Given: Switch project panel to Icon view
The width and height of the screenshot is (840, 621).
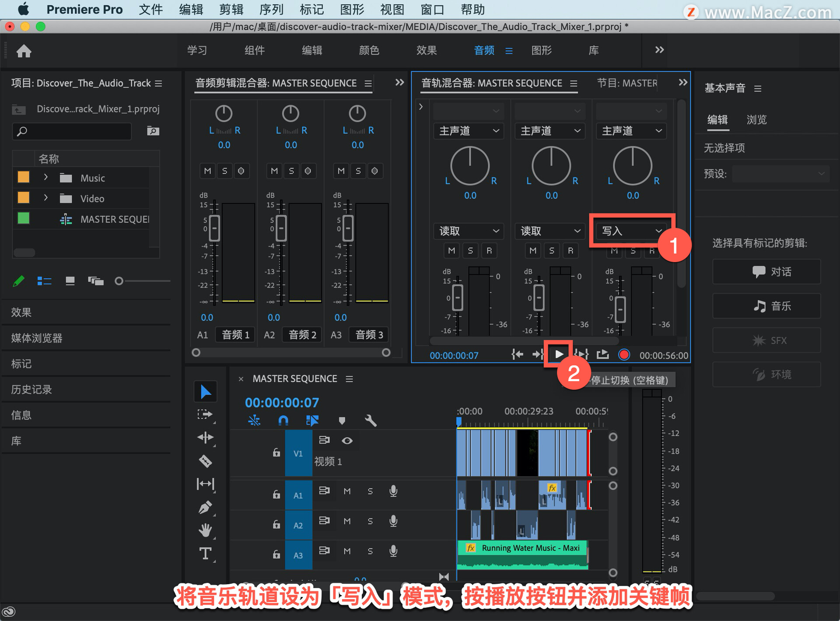Looking at the screenshot, I should coord(70,281).
